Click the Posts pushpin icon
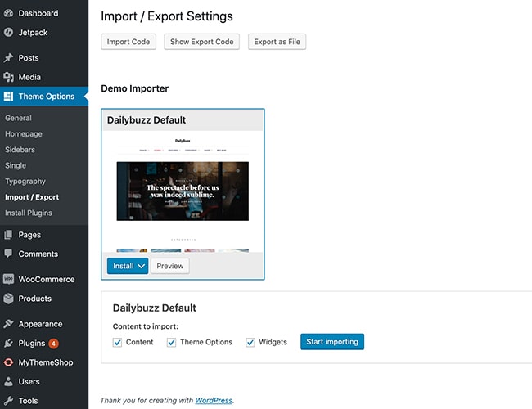 (8, 58)
